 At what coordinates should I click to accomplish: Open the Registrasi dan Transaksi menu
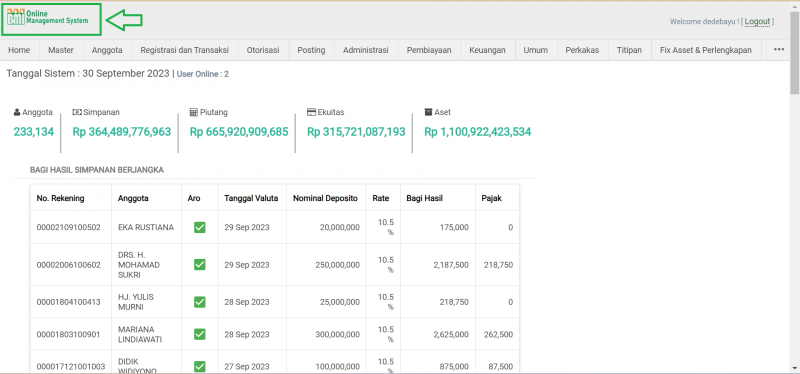[185, 50]
